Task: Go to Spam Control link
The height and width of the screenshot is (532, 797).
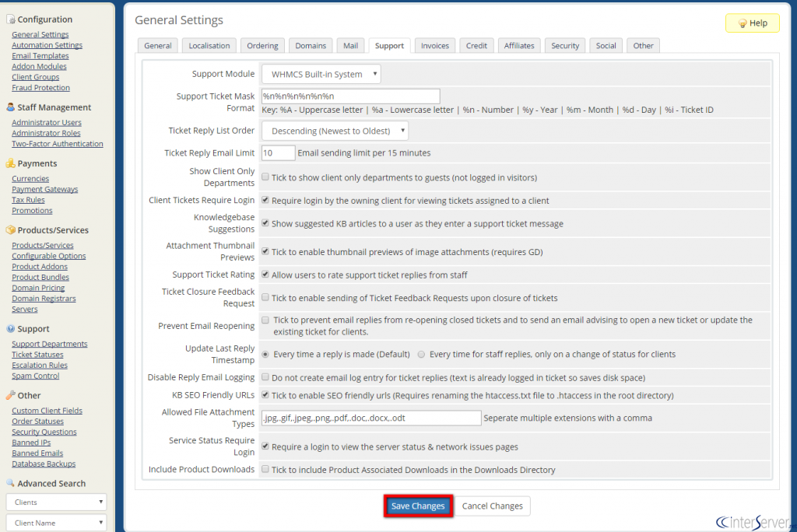Action: pyautogui.click(x=36, y=376)
